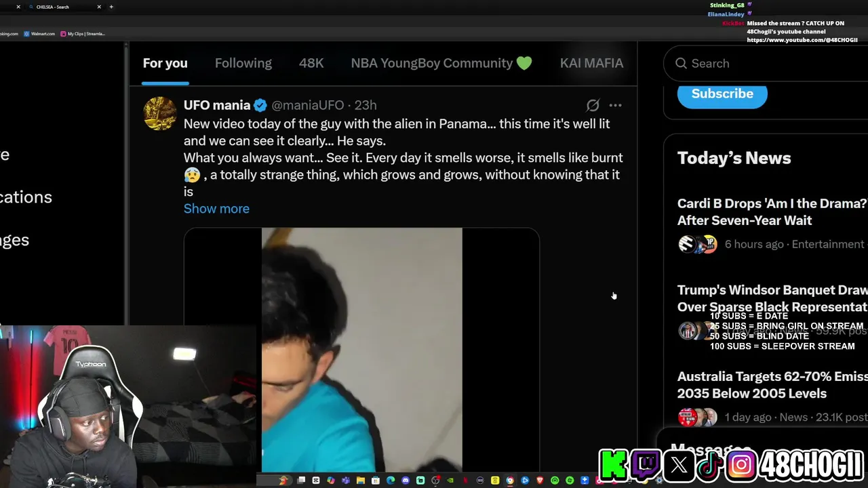Open the post's three-dot more menu
This screenshot has height=488, width=868.
click(615, 105)
